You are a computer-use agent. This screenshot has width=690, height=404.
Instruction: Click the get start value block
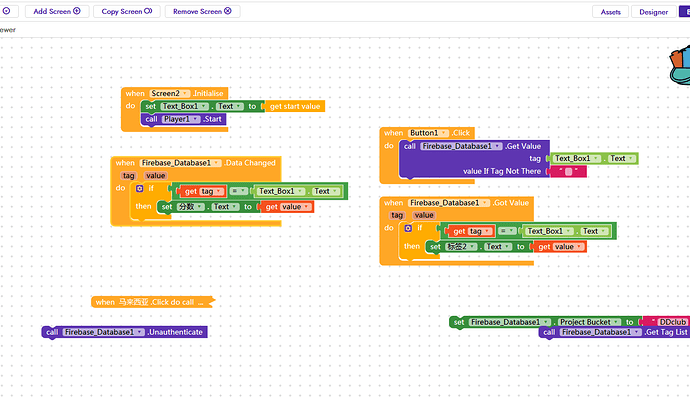click(x=296, y=106)
